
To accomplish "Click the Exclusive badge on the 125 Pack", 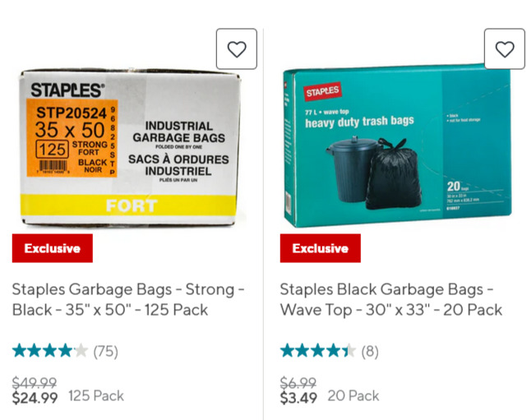I will click(x=53, y=248).
